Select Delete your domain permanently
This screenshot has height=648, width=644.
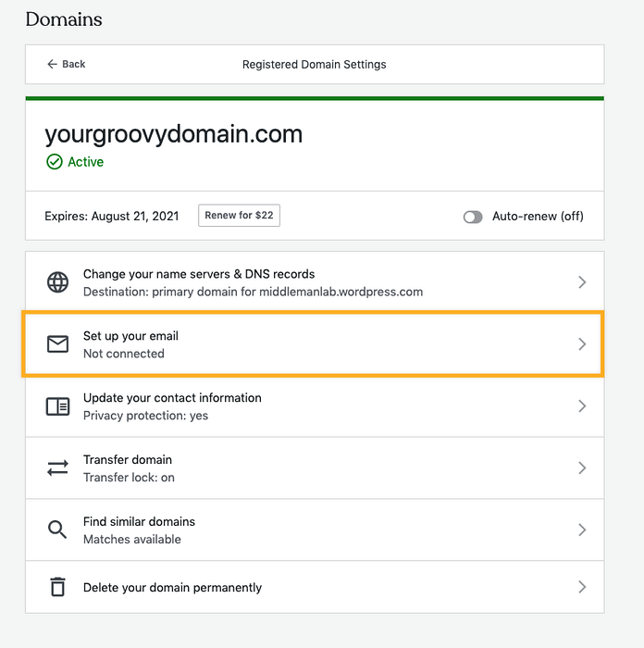(172, 588)
